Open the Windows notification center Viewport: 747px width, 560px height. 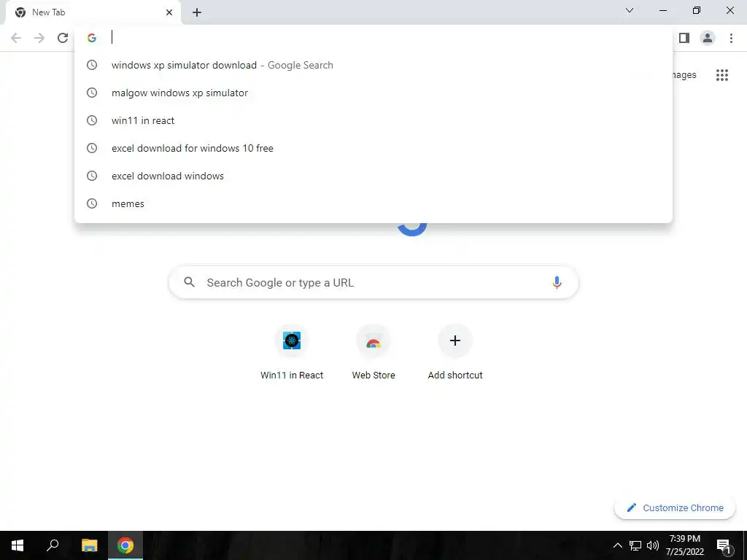(724, 545)
